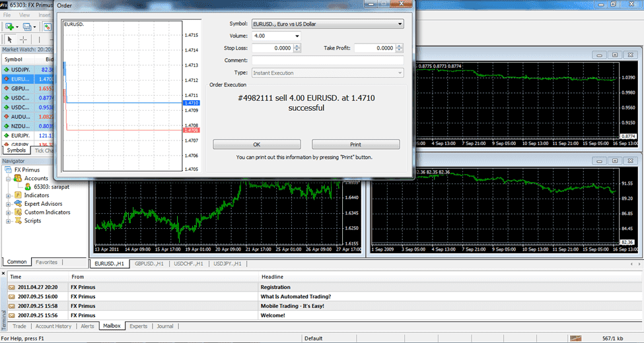Switch to the Account History tab
Screen dimensions: 644x343
54,326
